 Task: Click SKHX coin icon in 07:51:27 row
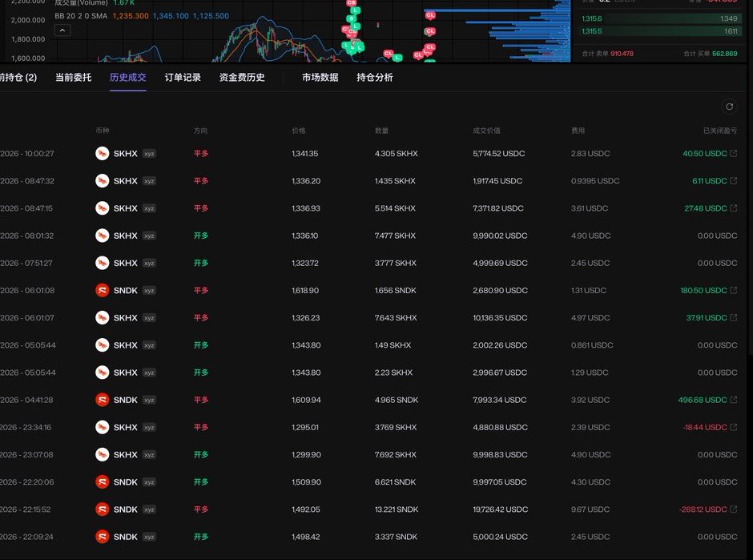[102, 263]
